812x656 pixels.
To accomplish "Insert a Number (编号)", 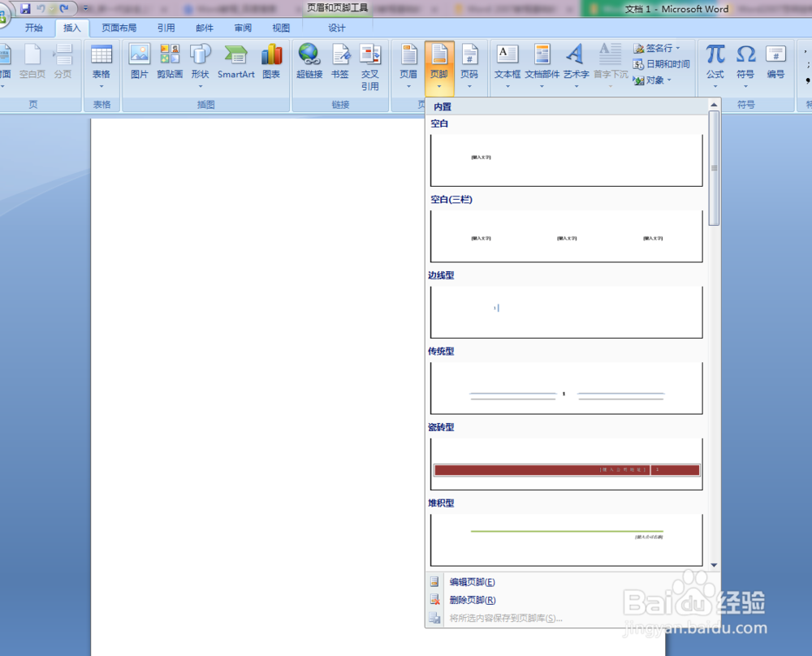I will (775, 63).
